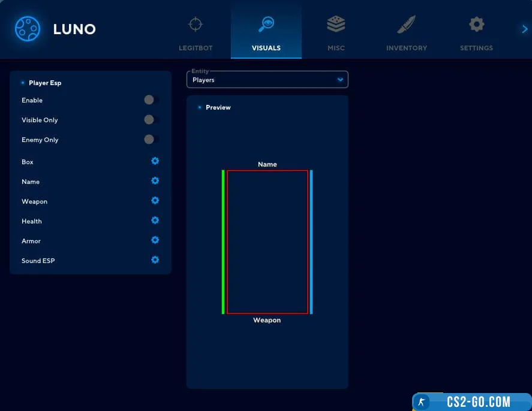
Task: Go to the Settings tab
Action: [476, 33]
